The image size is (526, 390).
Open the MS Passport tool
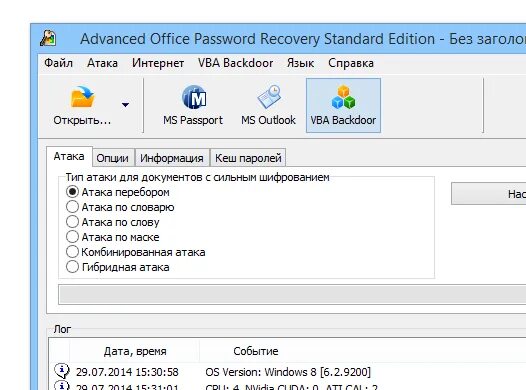pos(193,106)
